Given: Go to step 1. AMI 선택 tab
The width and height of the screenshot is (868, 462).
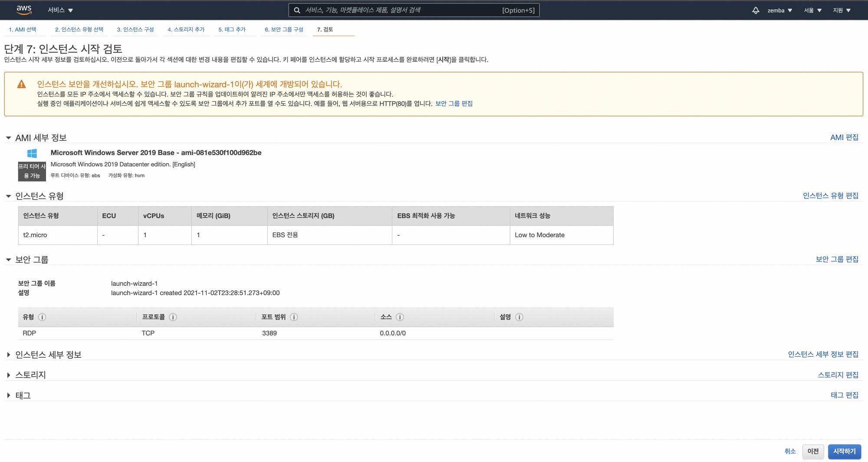Looking at the screenshot, I should click(23, 30).
